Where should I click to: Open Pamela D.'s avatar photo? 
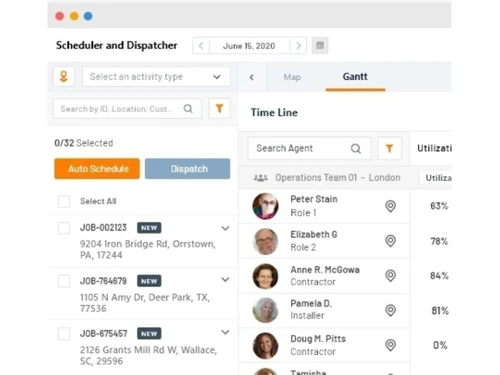tap(265, 310)
